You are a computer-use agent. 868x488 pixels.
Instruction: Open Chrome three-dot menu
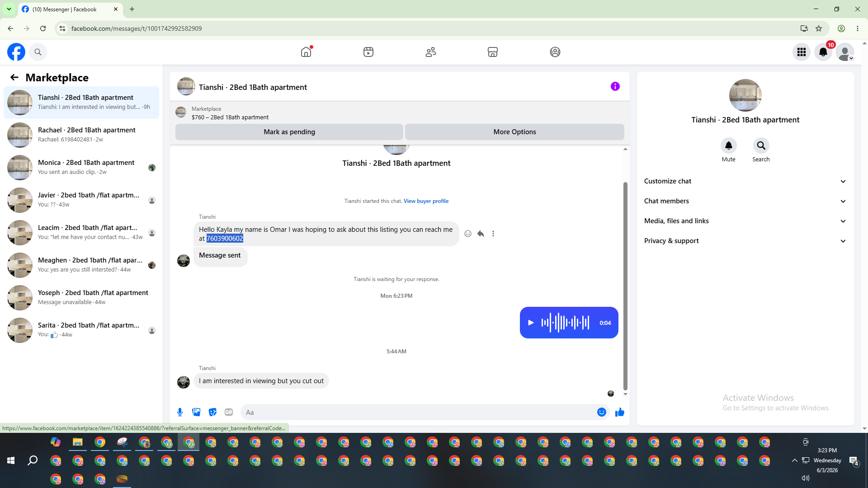tap(858, 28)
